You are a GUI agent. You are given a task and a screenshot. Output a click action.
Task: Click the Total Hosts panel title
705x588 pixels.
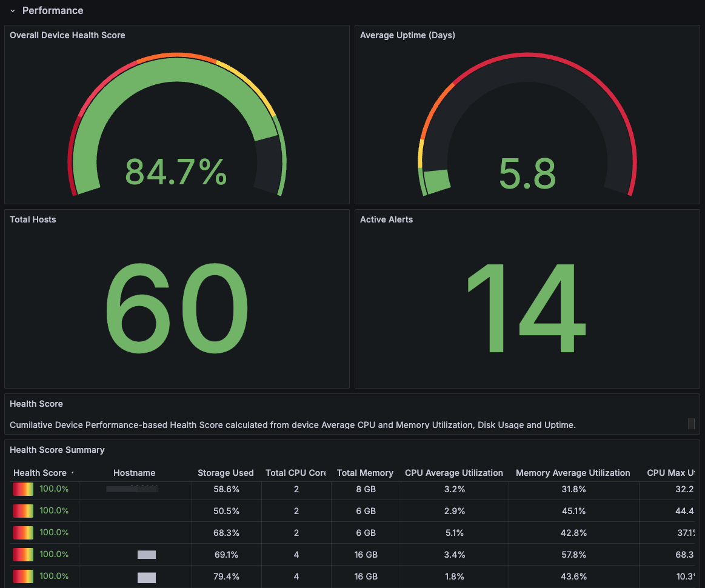(x=33, y=219)
